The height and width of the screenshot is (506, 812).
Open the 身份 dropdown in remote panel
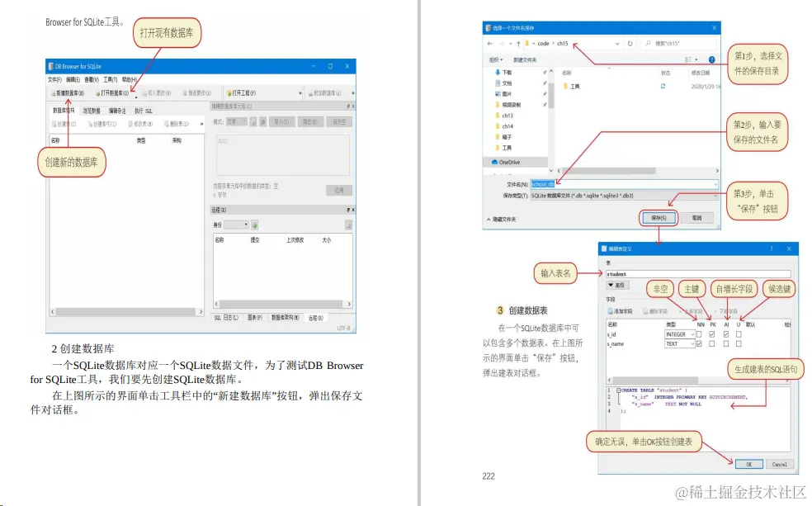coord(237,225)
